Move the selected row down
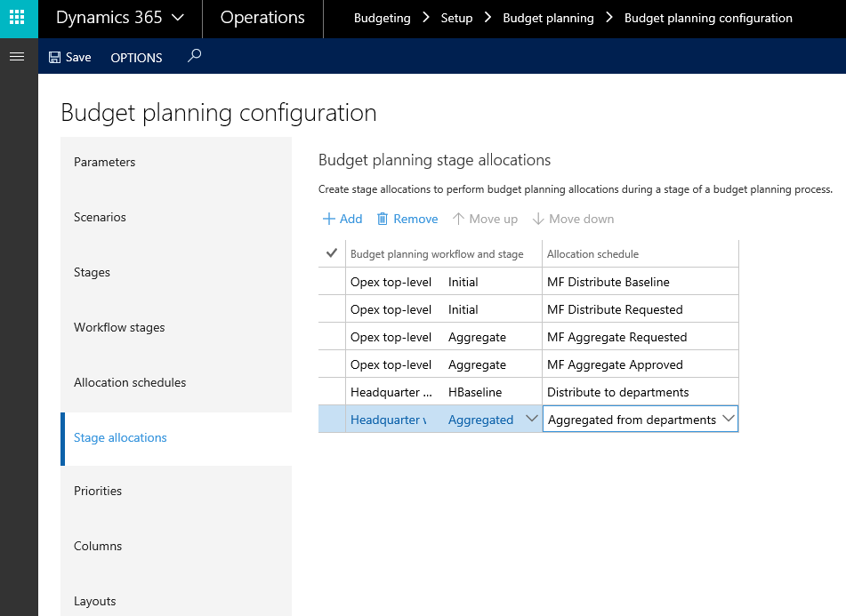Viewport: 846px width, 616px height. [573, 219]
